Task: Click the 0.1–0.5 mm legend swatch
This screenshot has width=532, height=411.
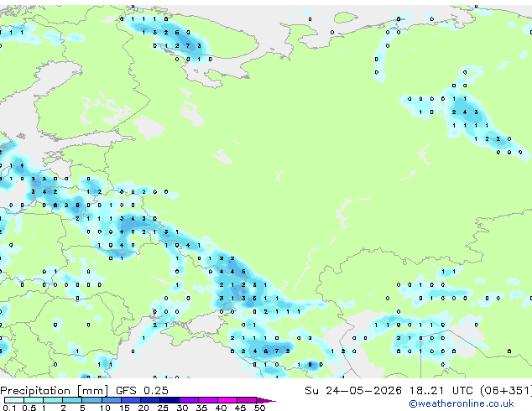Action: (x=14, y=400)
